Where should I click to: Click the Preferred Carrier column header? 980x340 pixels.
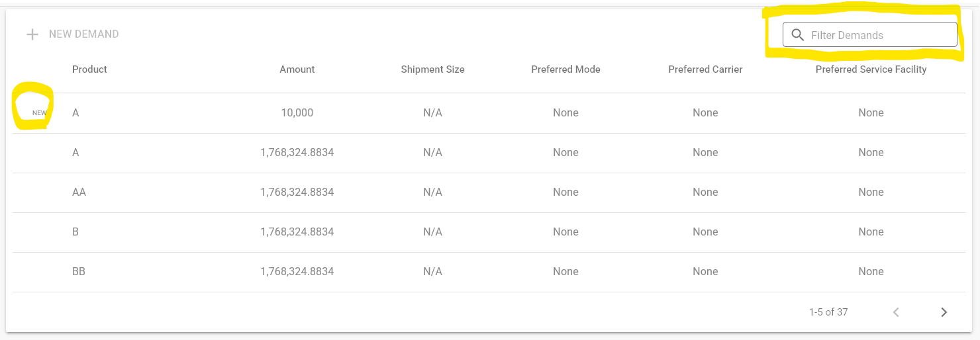tap(705, 69)
